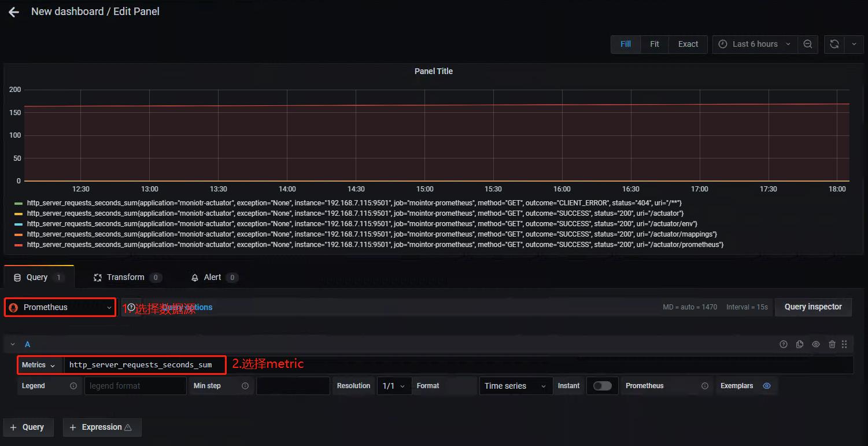Viewport: 868px width, 446px height.
Task: Click green color swatch of 404 series
Action: click(18, 203)
